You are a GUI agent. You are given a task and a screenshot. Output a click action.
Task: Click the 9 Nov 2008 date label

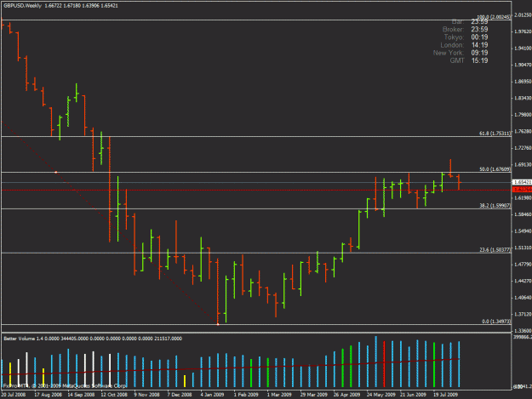coord(146,395)
